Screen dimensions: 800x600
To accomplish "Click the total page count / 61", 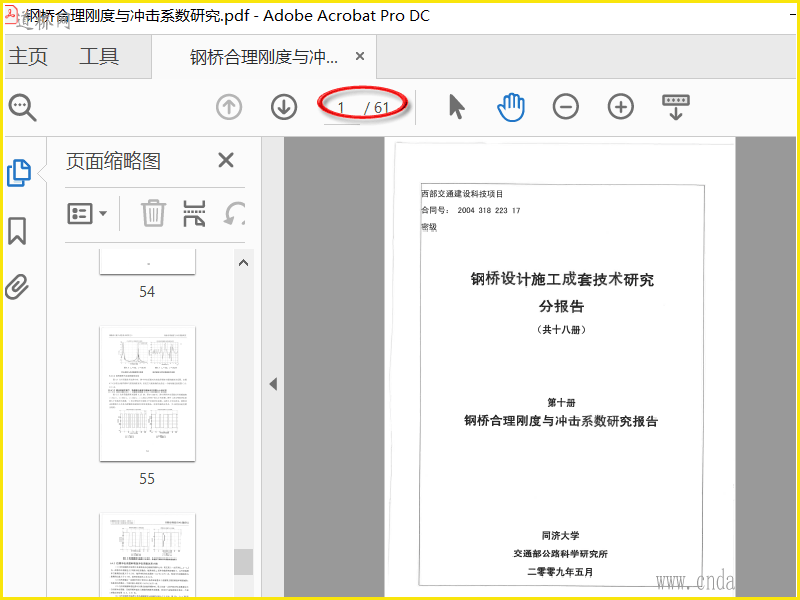I will 377,108.
